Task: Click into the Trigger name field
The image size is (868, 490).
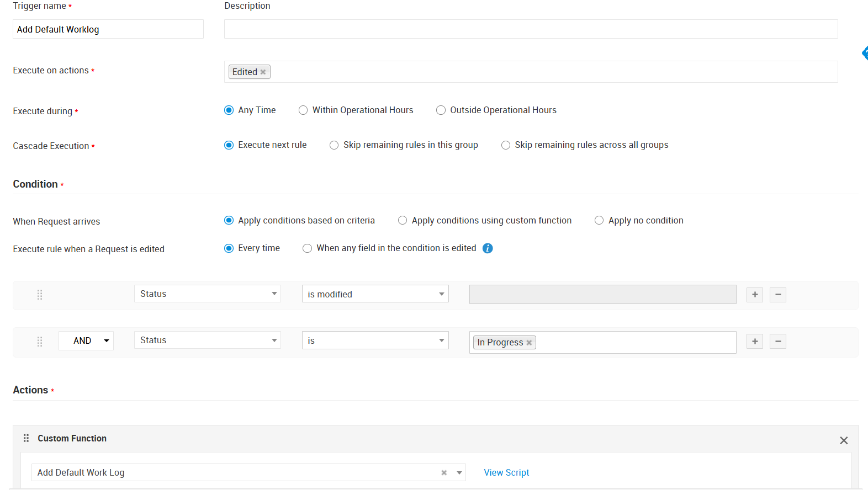Action: [108, 29]
